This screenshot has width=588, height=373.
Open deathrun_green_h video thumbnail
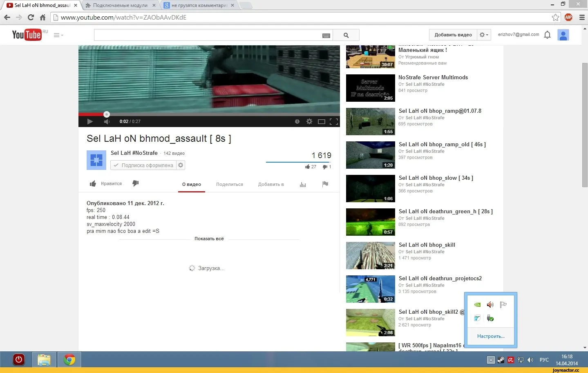(371, 222)
